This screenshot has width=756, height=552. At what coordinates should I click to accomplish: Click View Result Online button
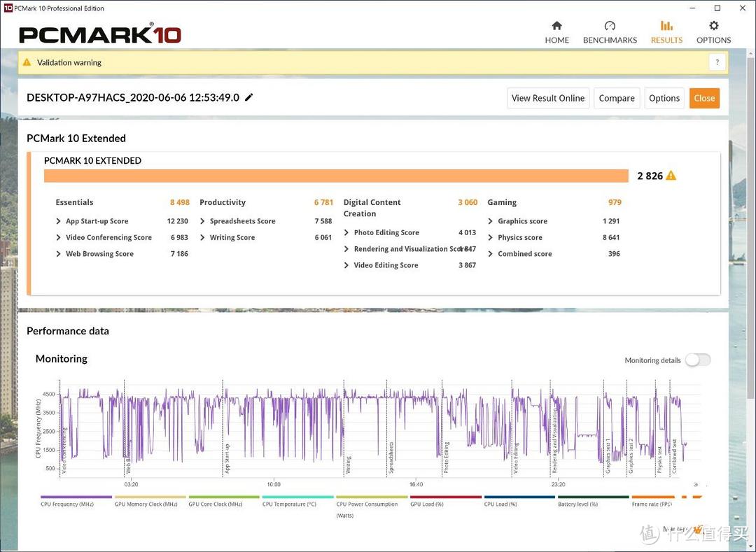click(x=548, y=98)
